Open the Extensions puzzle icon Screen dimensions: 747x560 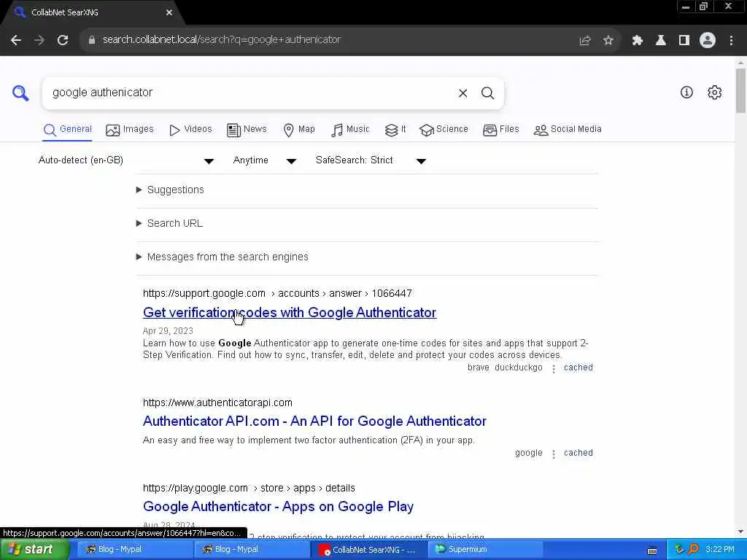click(637, 41)
